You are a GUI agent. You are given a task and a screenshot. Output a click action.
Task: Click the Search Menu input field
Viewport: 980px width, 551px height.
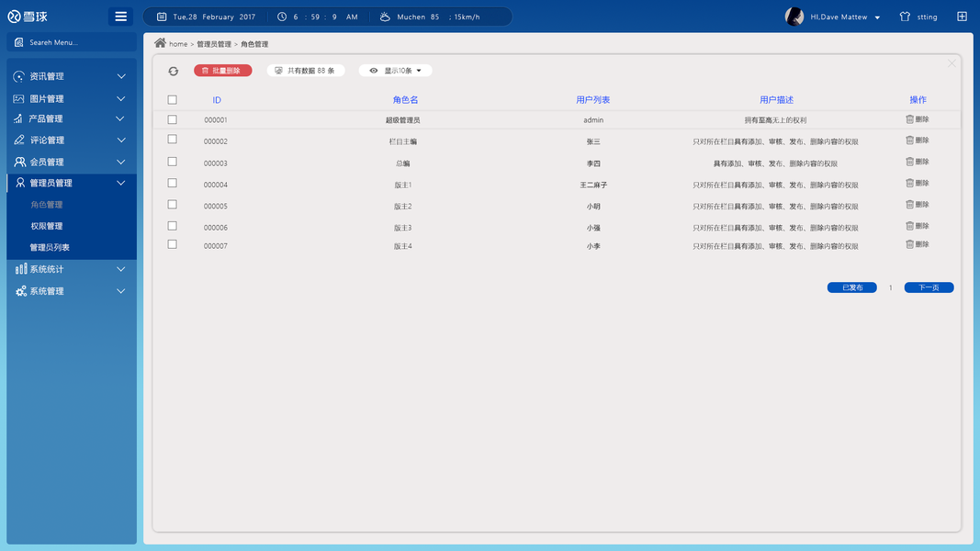(72, 42)
